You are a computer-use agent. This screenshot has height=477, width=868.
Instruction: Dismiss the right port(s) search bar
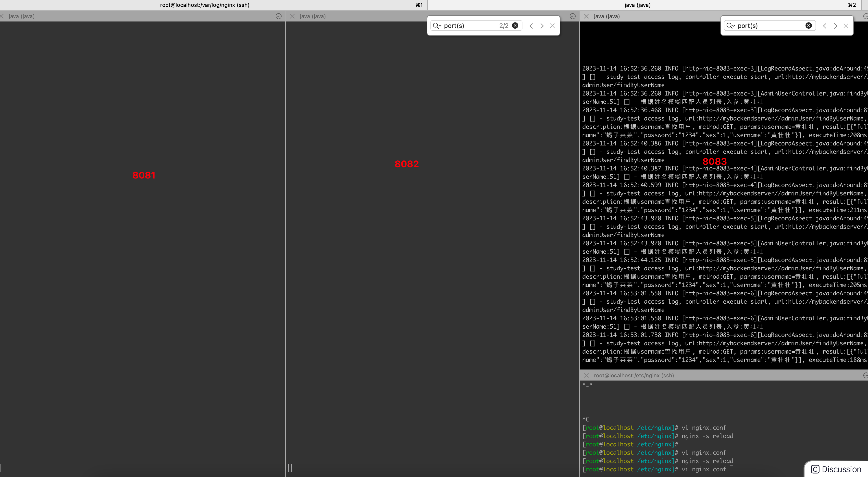click(846, 25)
